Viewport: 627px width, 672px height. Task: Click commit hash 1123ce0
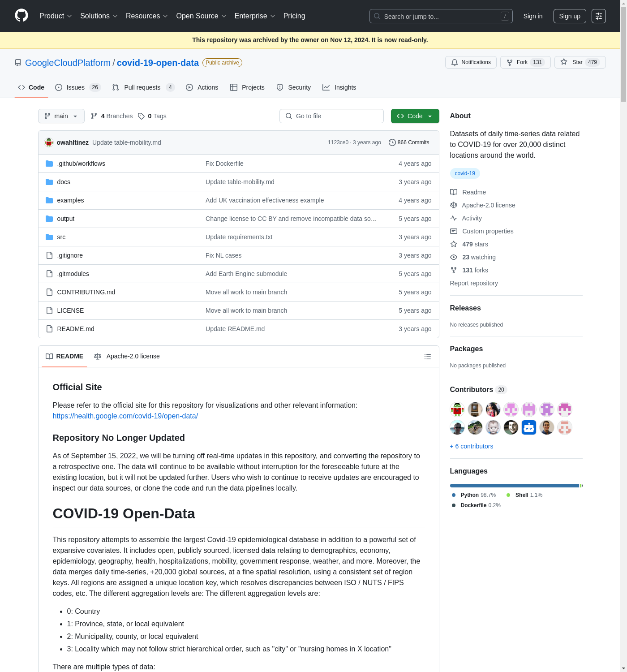[x=338, y=142]
